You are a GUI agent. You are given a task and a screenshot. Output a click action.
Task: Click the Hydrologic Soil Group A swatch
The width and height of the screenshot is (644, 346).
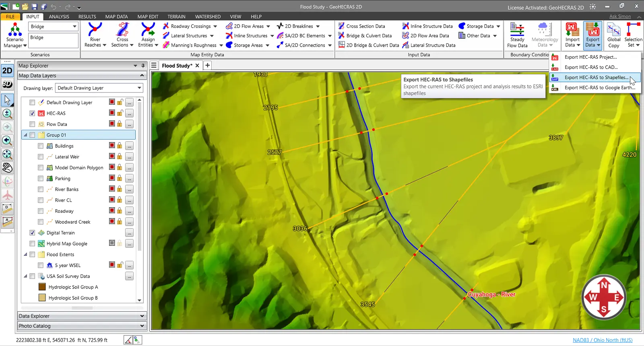click(42, 287)
